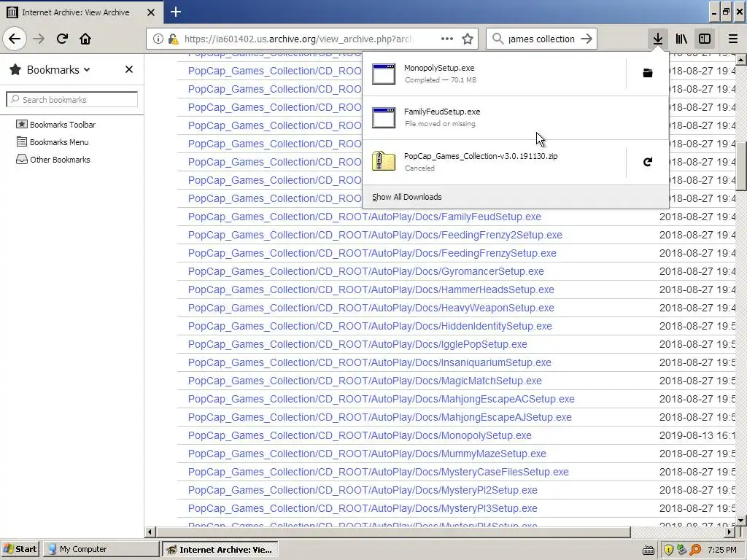Click the horizontal scrollbar left arrow

tap(150, 532)
